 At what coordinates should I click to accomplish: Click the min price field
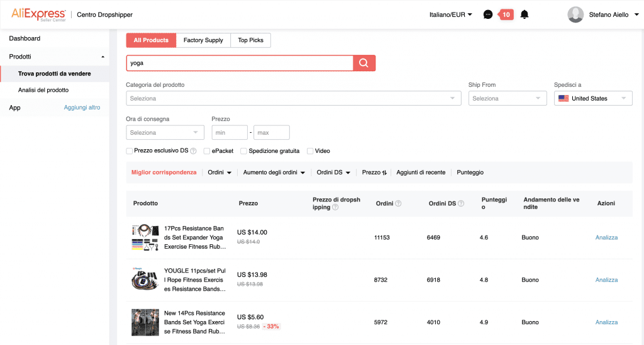coord(230,133)
